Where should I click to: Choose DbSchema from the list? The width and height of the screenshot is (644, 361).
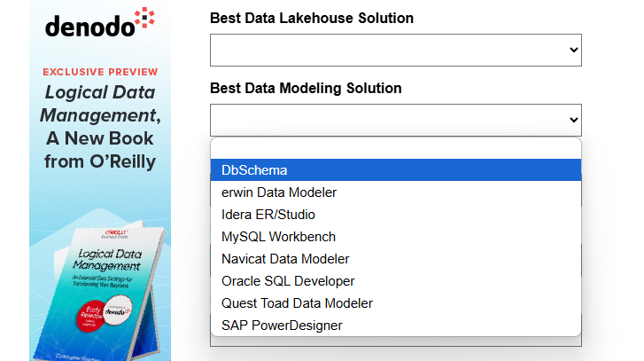click(395, 169)
